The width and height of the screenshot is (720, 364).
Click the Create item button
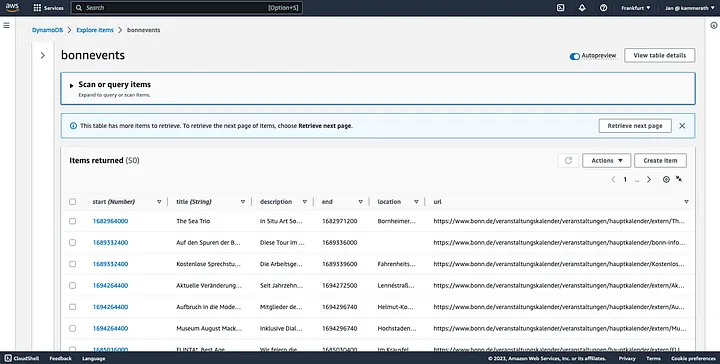pos(660,161)
